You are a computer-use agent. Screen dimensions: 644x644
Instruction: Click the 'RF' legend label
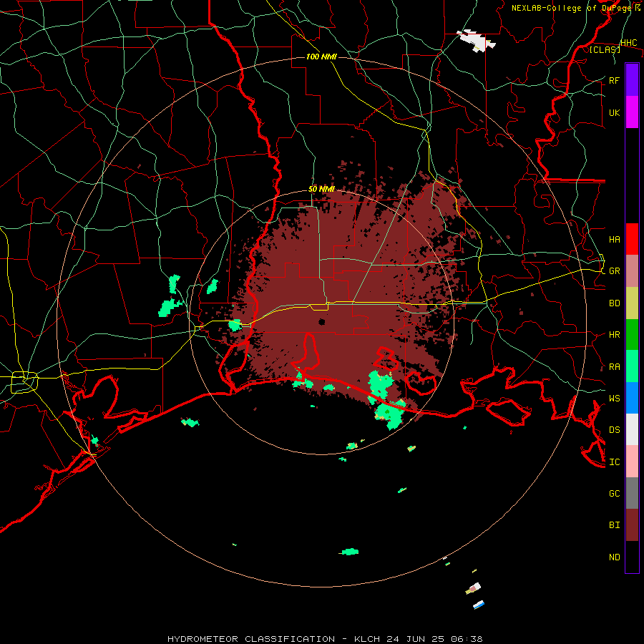point(615,80)
